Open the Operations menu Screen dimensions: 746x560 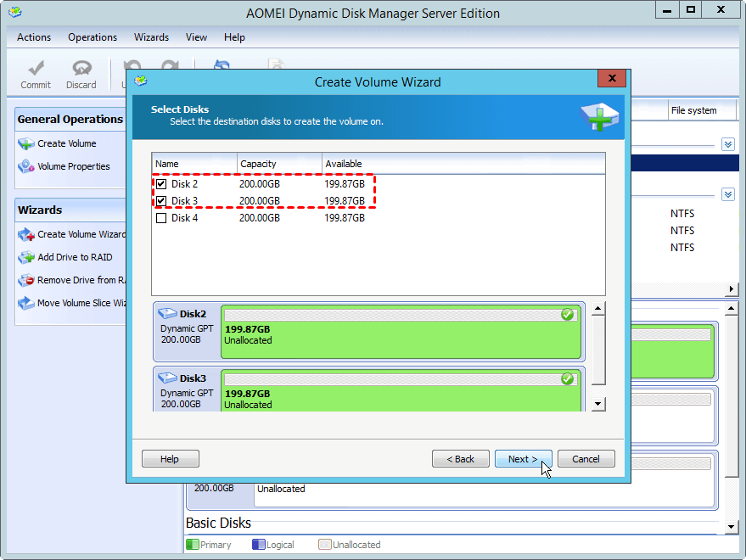[x=93, y=37]
